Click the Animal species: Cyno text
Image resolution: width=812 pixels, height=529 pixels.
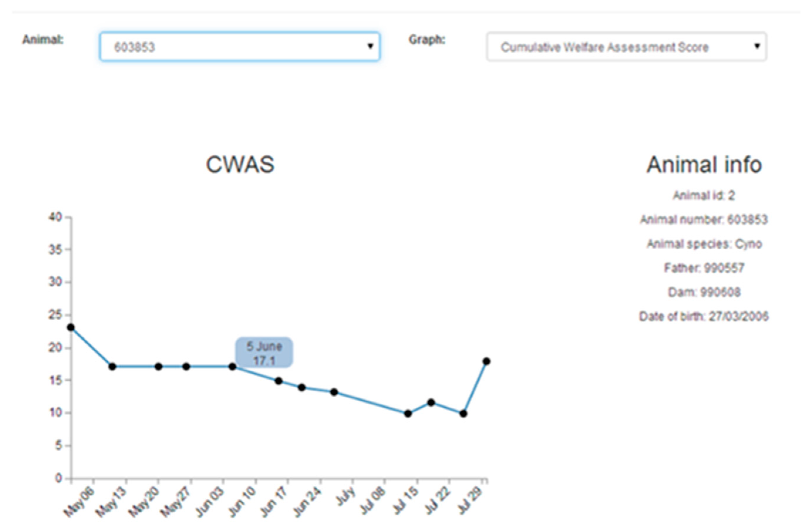point(704,244)
